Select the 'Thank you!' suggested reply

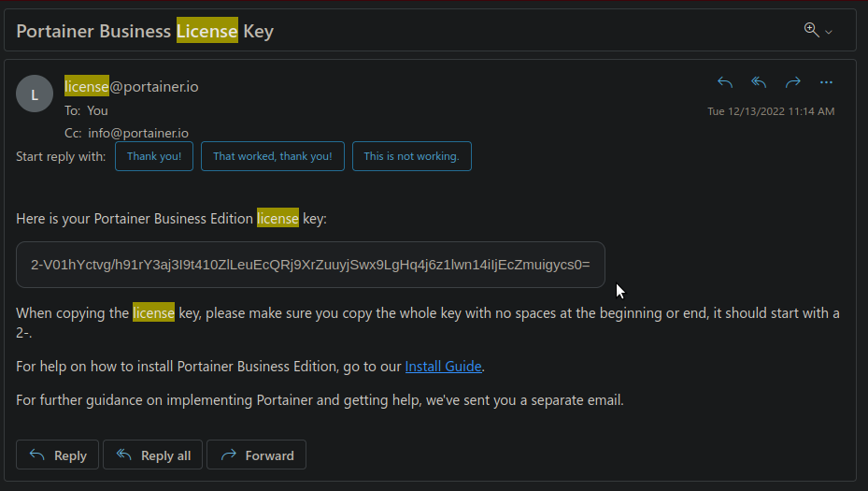[154, 156]
